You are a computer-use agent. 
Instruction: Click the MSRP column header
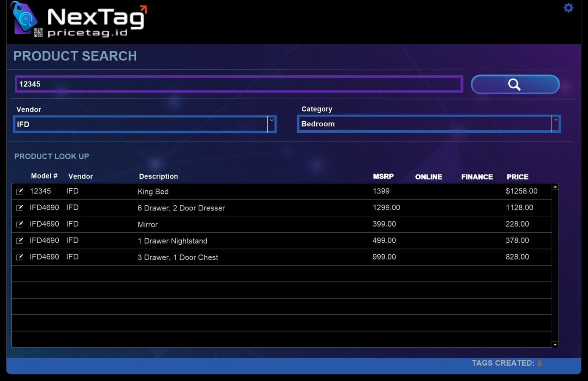[x=383, y=177]
